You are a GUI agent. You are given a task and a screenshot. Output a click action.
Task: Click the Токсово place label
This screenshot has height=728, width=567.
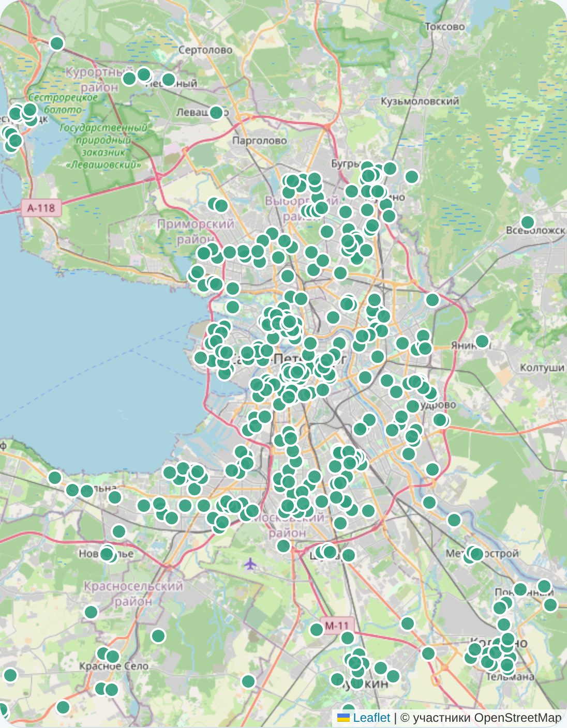coord(445,26)
